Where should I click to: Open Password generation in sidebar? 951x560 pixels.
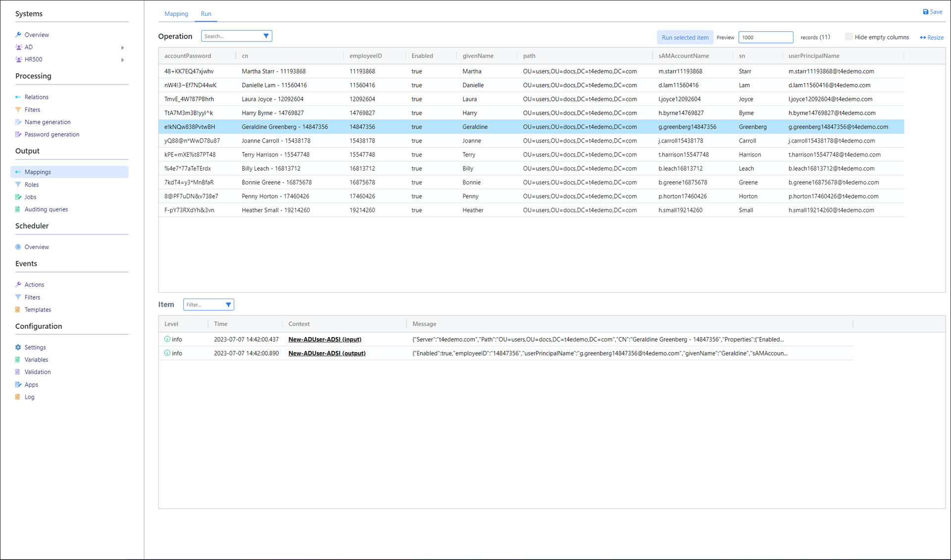click(52, 135)
